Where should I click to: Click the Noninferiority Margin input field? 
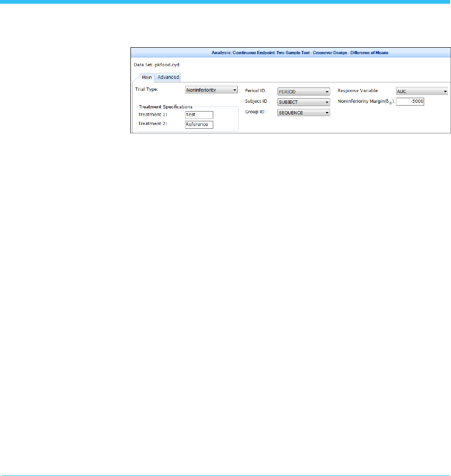point(410,101)
